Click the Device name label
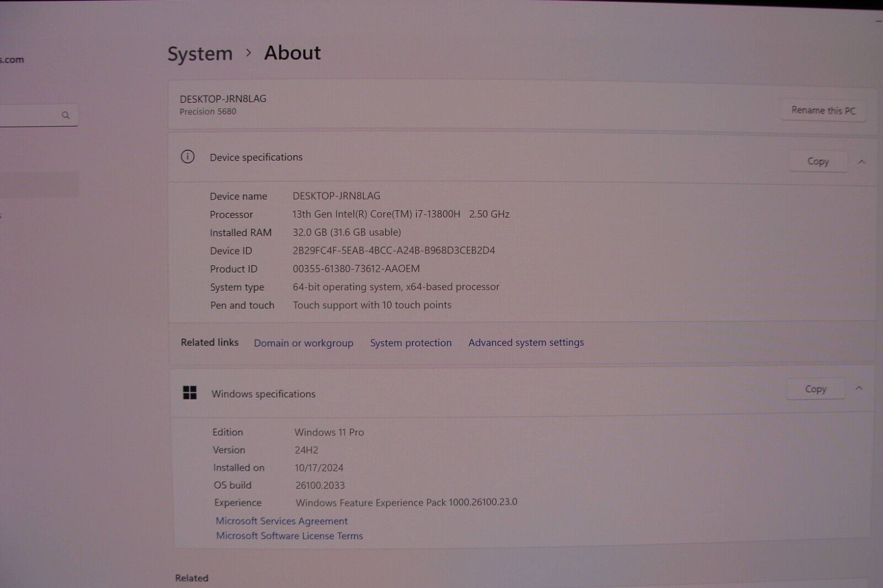883x588 pixels. point(238,196)
